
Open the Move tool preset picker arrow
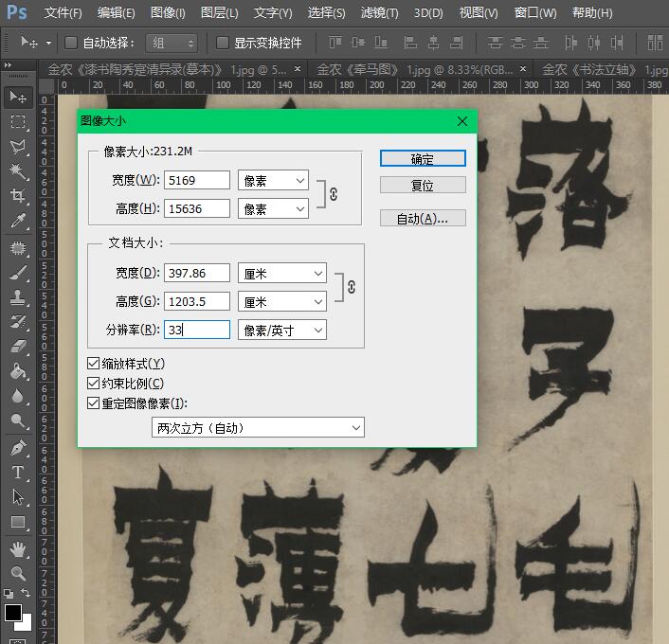pyautogui.click(x=48, y=43)
